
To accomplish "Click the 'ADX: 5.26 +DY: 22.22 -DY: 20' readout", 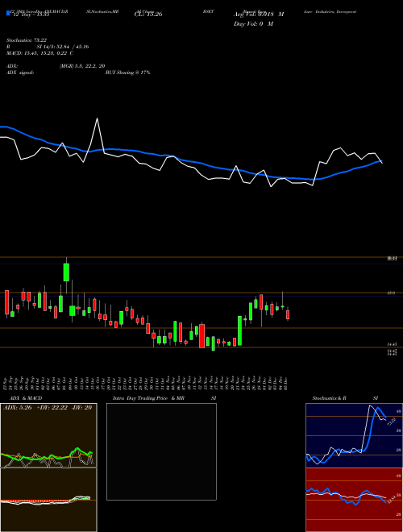I will 48,408.
